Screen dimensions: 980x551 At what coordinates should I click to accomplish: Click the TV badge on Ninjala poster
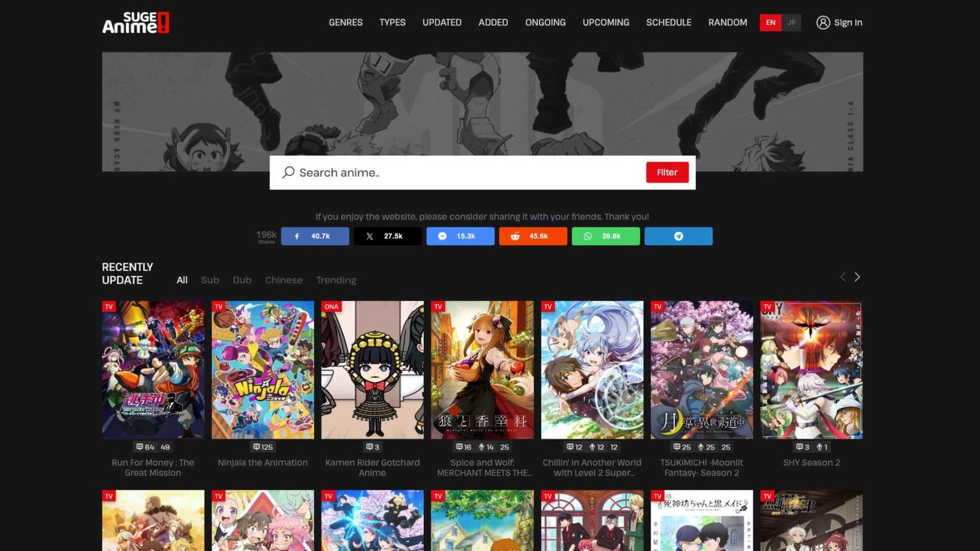pos(219,307)
